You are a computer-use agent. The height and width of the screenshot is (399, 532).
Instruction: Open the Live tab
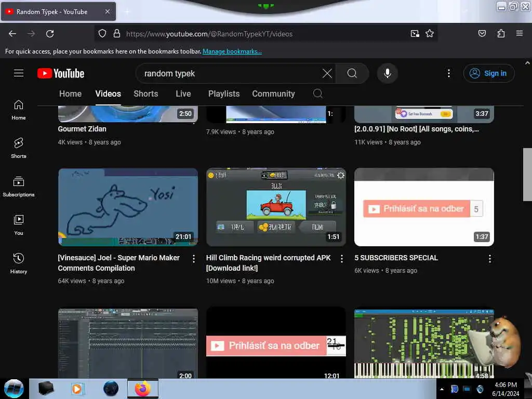pyautogui.click(x=183, y=94)
